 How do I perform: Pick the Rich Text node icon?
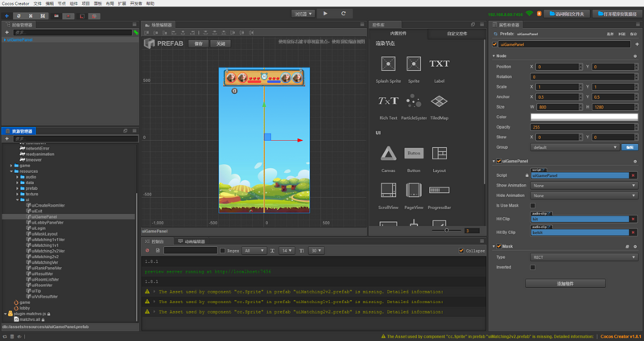pyautogui.click(x=388, y=101)
